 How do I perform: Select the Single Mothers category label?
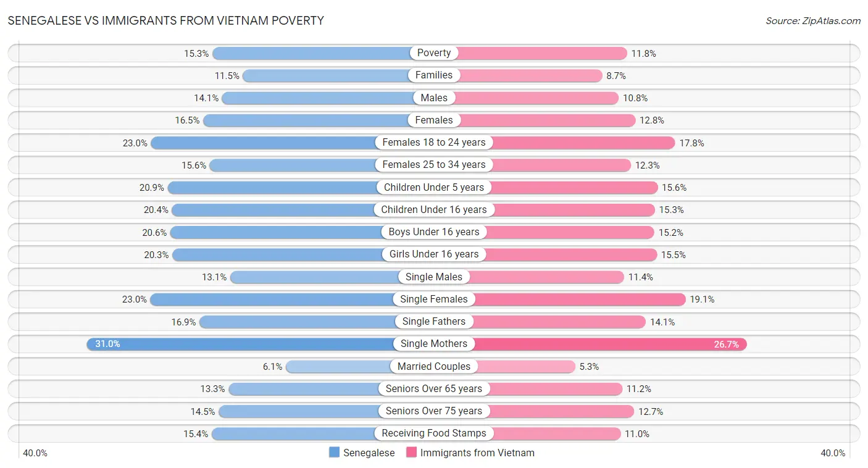click(x=434, y=344)
